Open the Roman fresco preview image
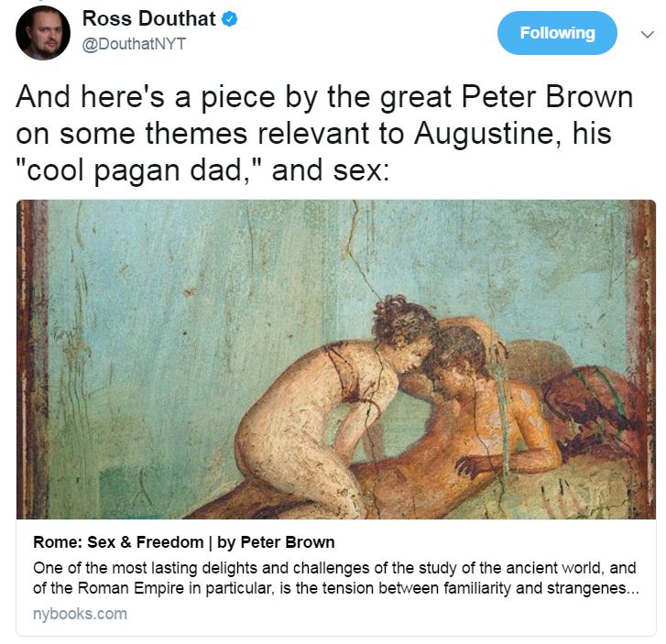Image resolution: width=666 pixels, height=644 pixels. coord(336,359)
